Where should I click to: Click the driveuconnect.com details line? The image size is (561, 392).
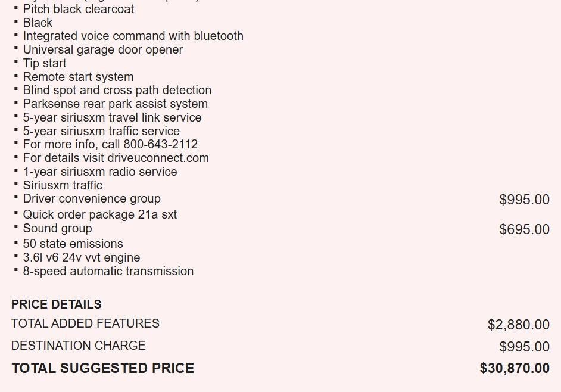coord(116,158)
